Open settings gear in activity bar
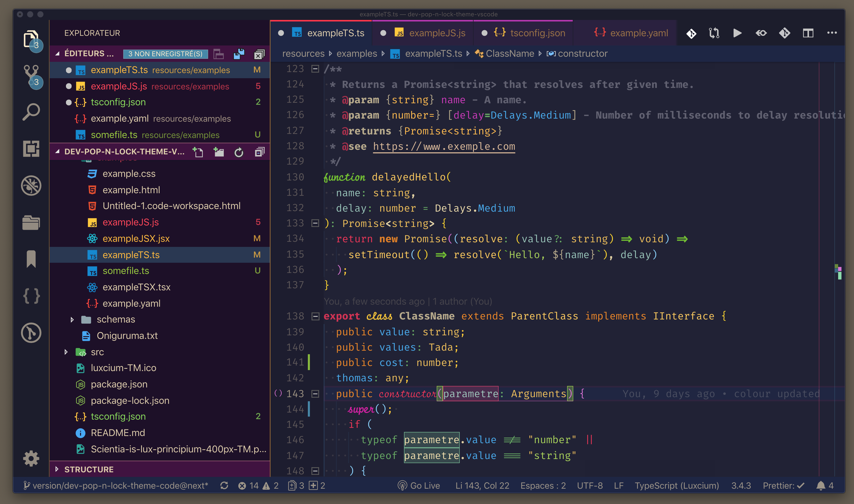 coord(31,459)
